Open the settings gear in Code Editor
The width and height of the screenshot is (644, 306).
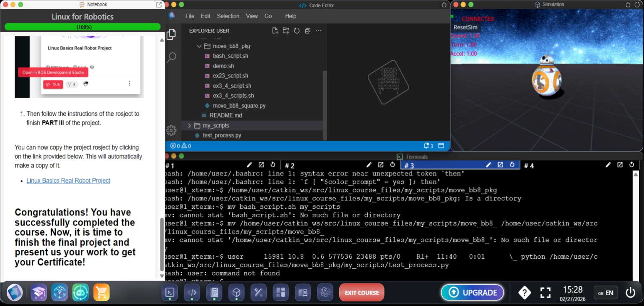171,130
